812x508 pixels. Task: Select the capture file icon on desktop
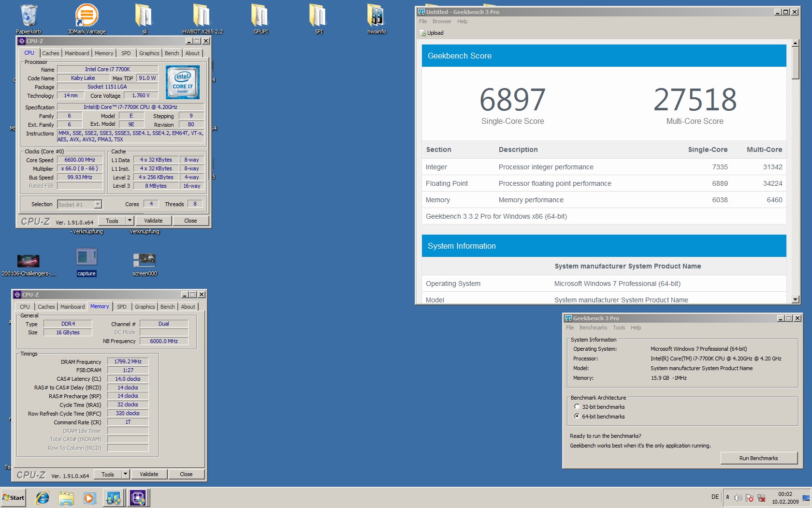click(87, 263)
